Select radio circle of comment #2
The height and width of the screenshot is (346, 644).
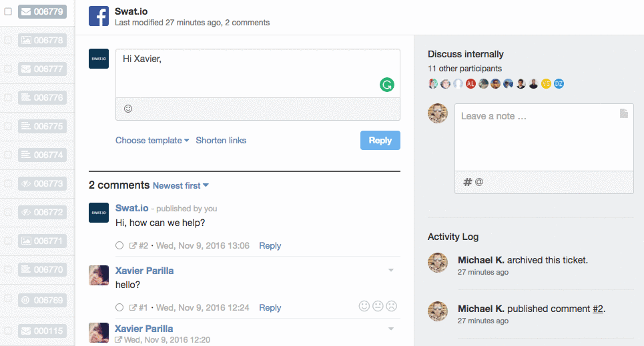[x=119, y=245]
